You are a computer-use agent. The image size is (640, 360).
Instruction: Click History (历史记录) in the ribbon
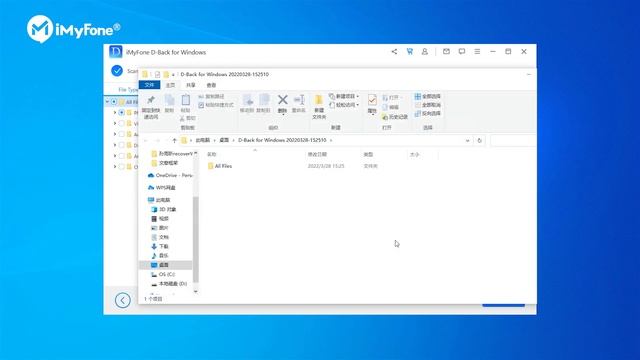click(395, 117)
